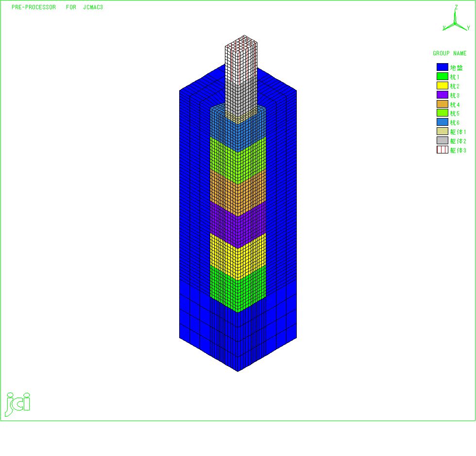Click the 杭3 legend label
This screenshot has width=476, height=456.
(x=455, y=95)
